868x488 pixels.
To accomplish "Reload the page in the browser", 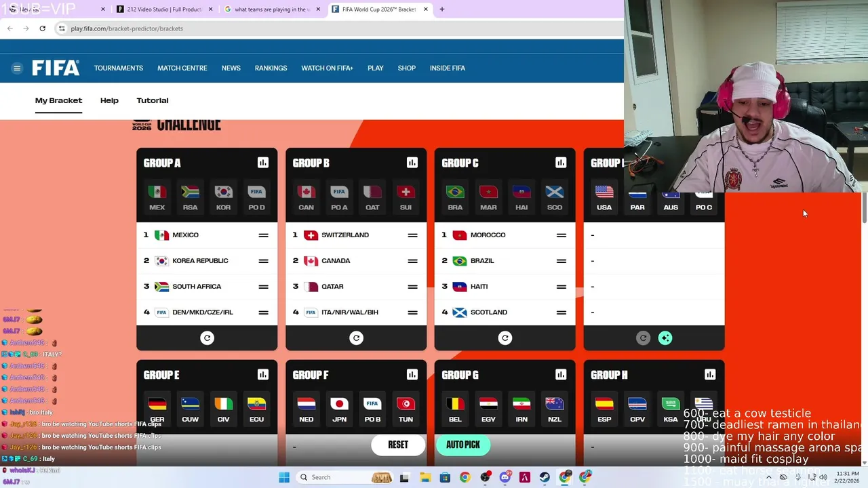I will (x=42, y=28).
